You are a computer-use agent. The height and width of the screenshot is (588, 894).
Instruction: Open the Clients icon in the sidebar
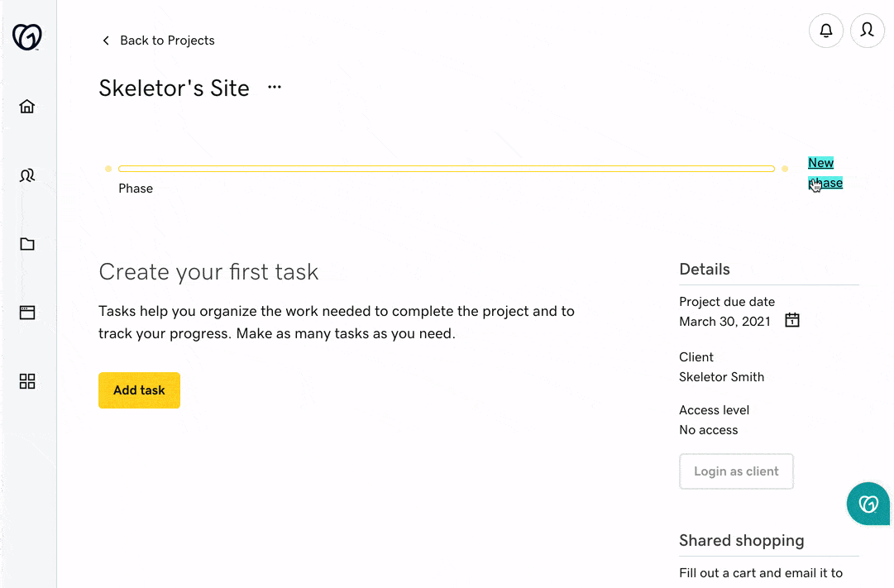pyautogui.click(x=26, y=175)
